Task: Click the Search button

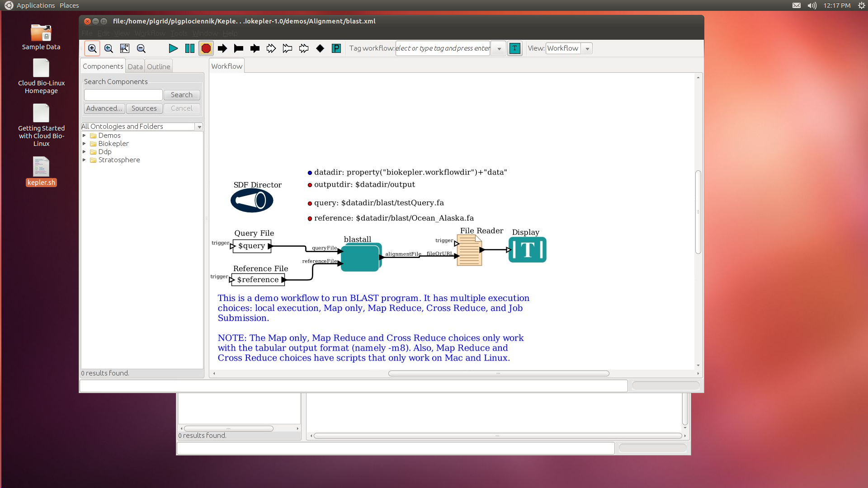Action: pyautogui.click(x=181, y=95)
